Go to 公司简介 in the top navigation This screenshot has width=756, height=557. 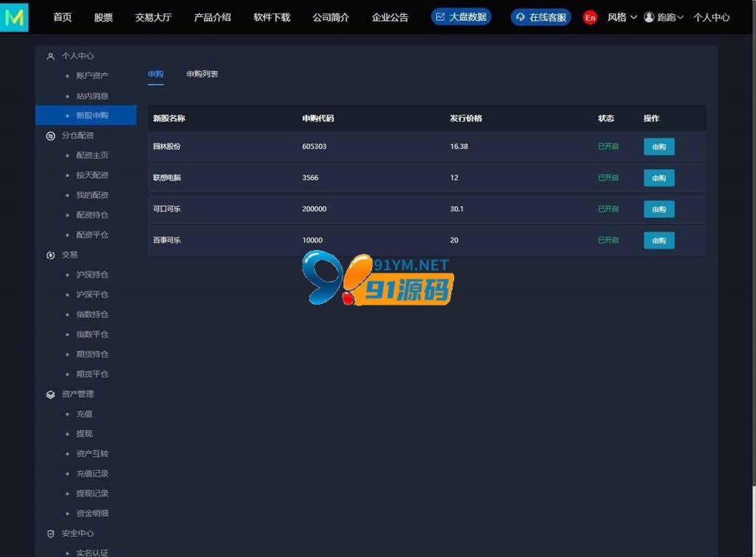pos(331,18)
